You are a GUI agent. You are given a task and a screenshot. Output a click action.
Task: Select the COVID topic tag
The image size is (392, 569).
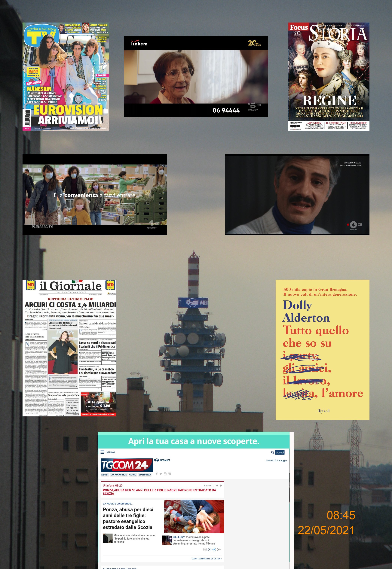point(133,474)
